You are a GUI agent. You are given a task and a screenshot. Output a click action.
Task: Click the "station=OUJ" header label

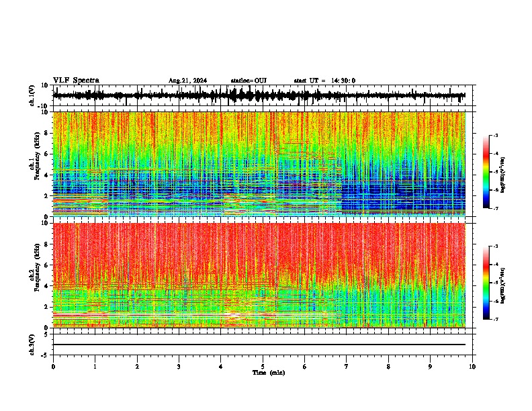[x=249, y=81]
